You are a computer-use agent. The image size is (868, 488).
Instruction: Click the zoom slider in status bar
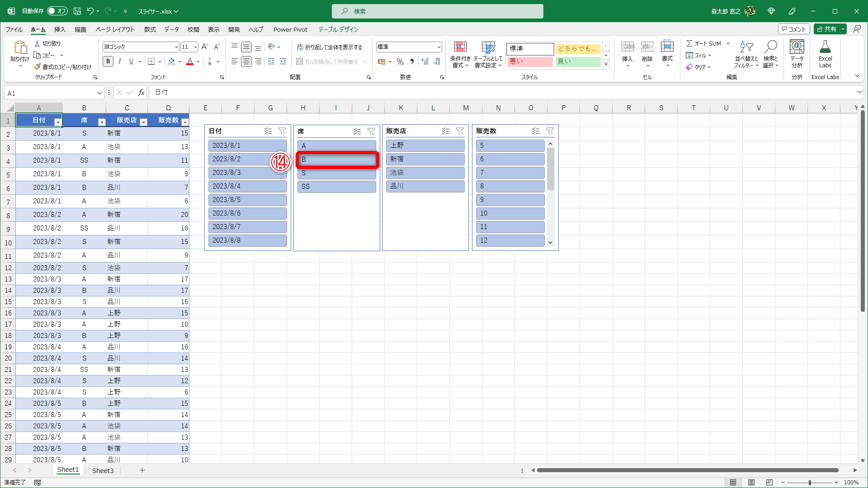click(x=810, y=483)
